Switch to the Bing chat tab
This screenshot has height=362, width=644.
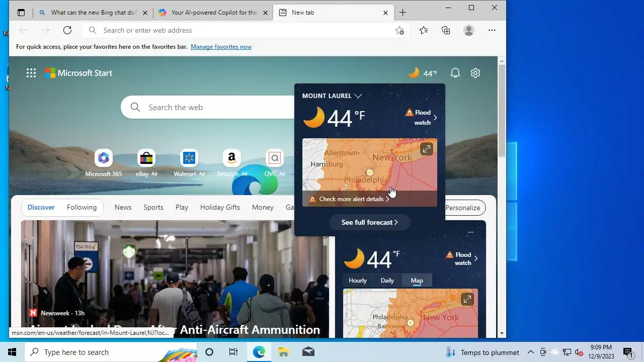coord(94,13)
